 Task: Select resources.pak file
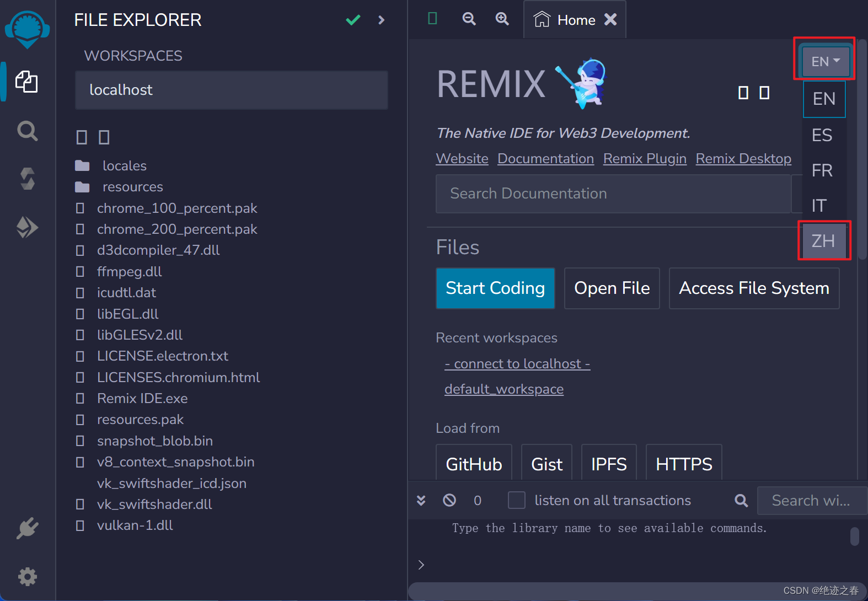pos(140,420)
